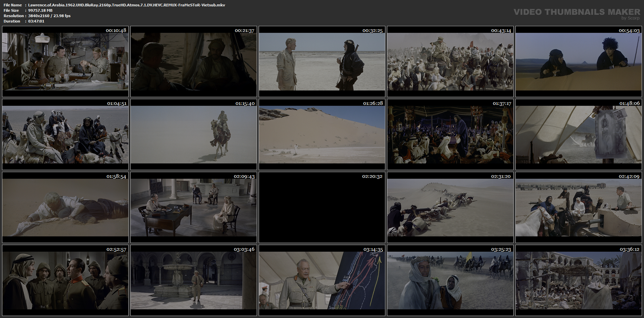Click the 'Duration' label

(12, 21)
